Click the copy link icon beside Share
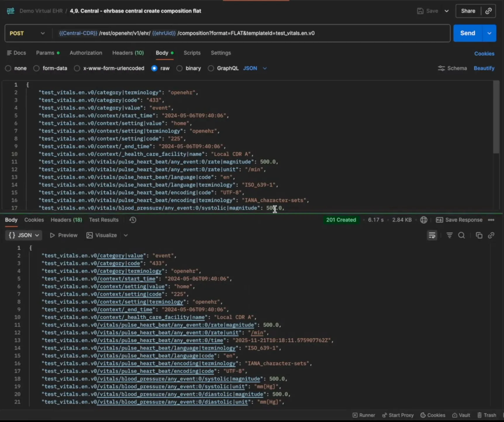The image size is (504, 422). click(x=488, y=11)
